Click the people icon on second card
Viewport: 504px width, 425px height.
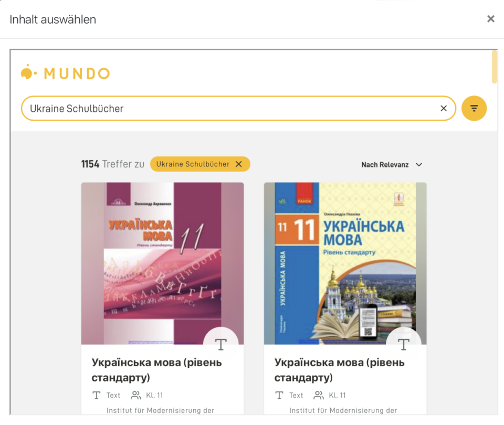coord(319,395)
